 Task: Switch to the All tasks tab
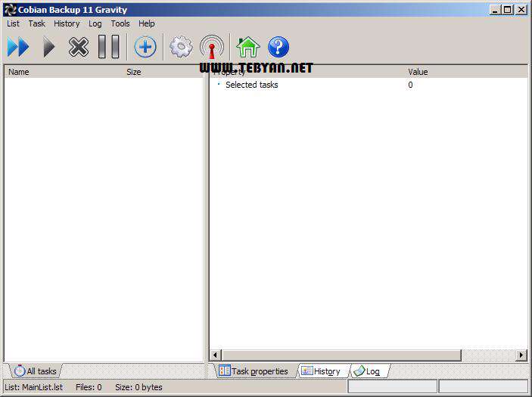[36, 371]
